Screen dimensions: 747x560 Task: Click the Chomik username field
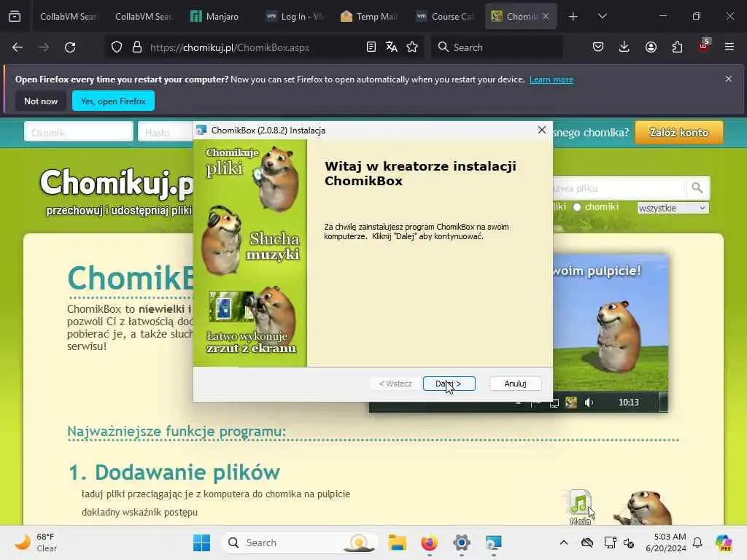point(79,132)
